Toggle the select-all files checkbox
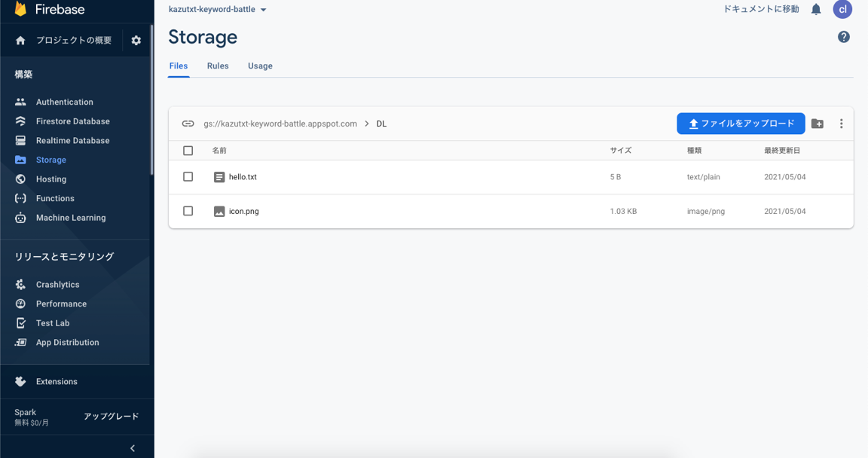Screen dimensions: 868x458 tap(188, 151)
